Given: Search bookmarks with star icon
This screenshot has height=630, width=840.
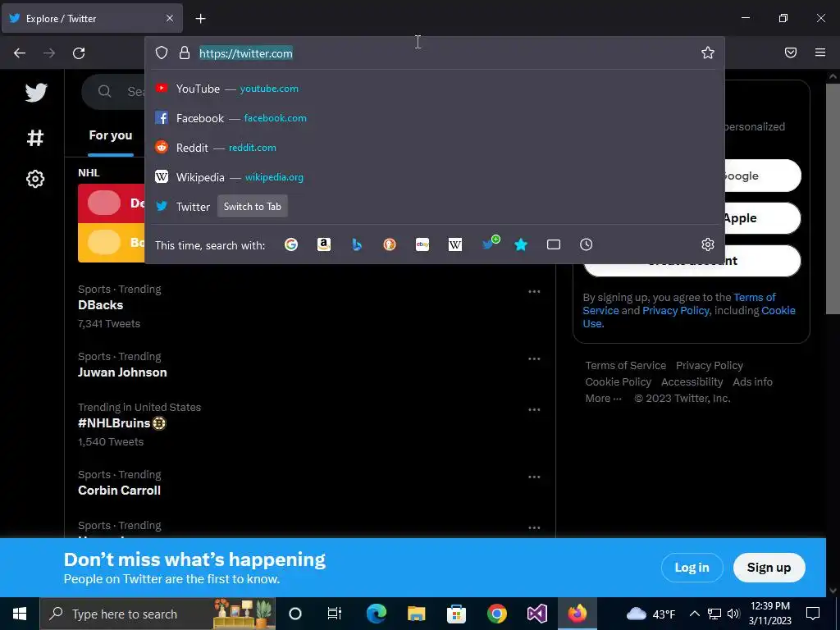Looking at the screenshot, I should coord(521,244).
